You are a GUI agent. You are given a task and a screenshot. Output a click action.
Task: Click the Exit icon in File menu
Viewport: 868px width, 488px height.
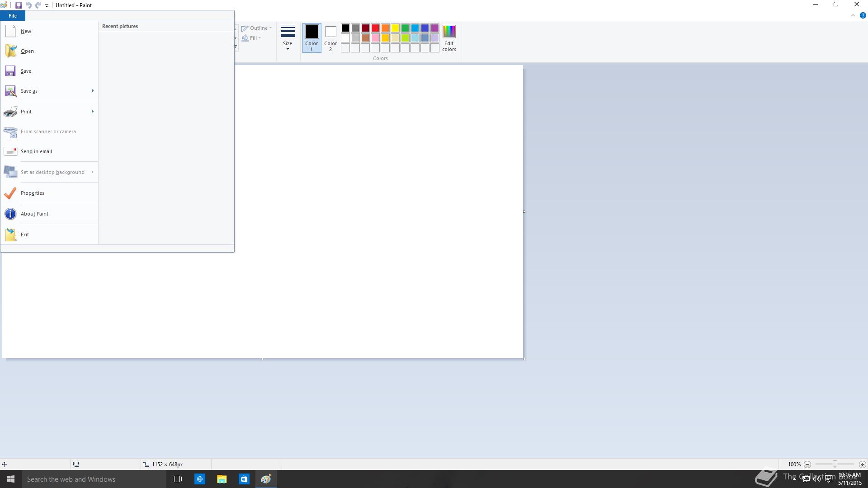coord(10,235)
